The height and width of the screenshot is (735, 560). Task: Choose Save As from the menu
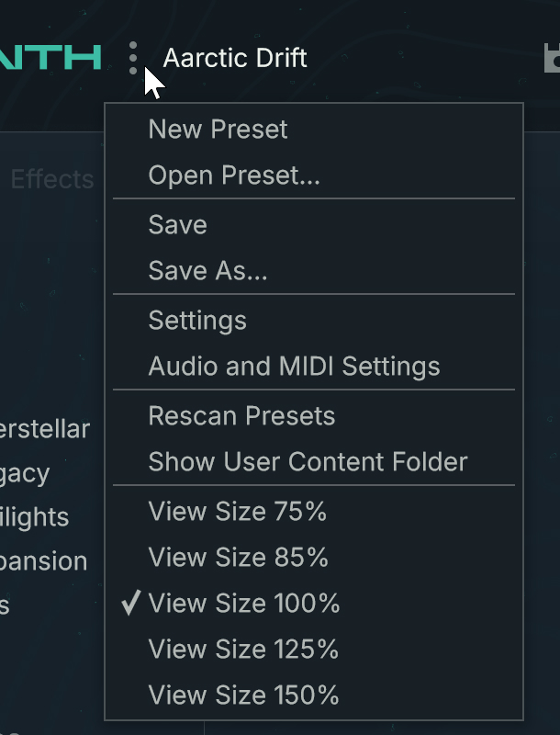(207, 271)
